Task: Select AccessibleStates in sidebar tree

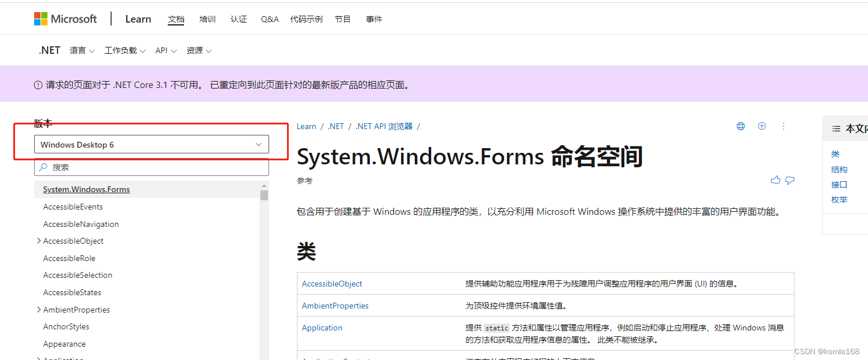Action: tap(72, 292)
